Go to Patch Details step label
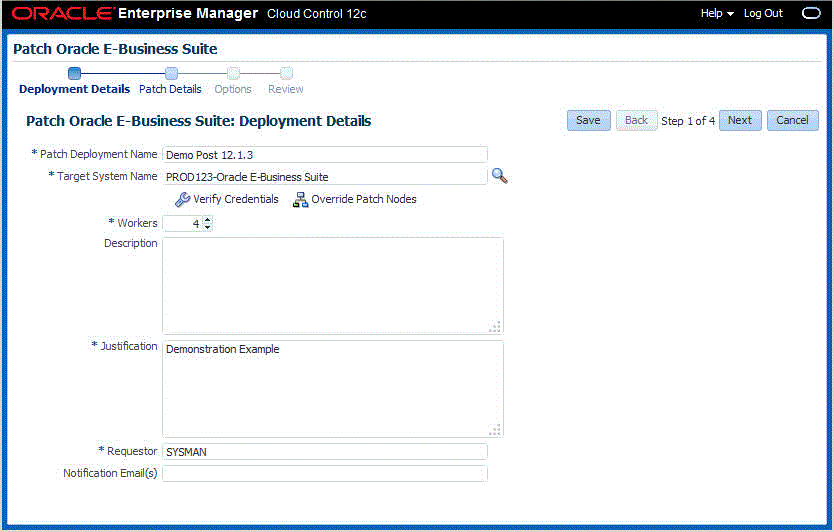Screen dimensions: 834x532 pyautogui.click(x=170, y=89)
